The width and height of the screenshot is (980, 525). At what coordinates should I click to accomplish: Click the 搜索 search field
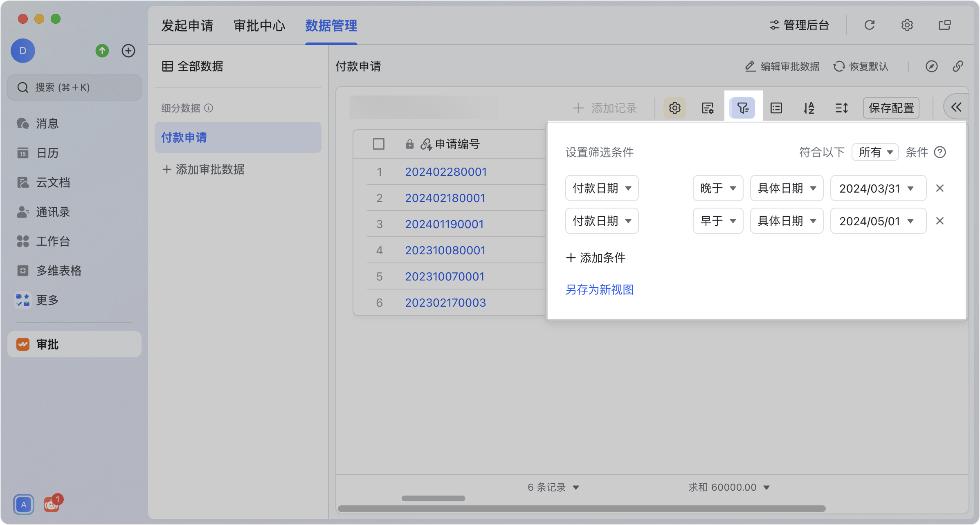coord(74,87)
